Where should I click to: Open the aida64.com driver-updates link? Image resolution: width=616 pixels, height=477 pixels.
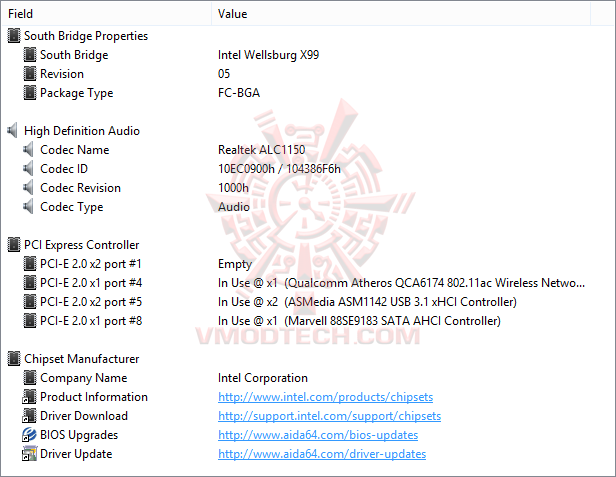322,454
